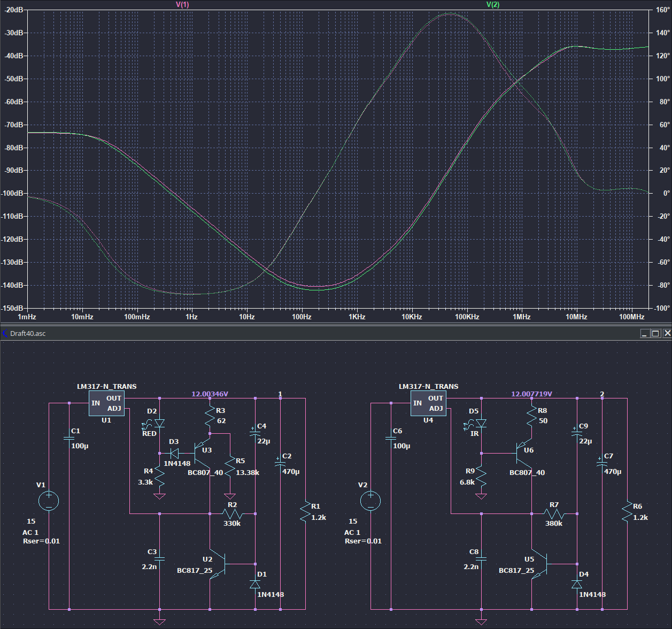Select the V(2) trace label in plot
The height and width of the screenshot is (629, 672).
[492, 4]
